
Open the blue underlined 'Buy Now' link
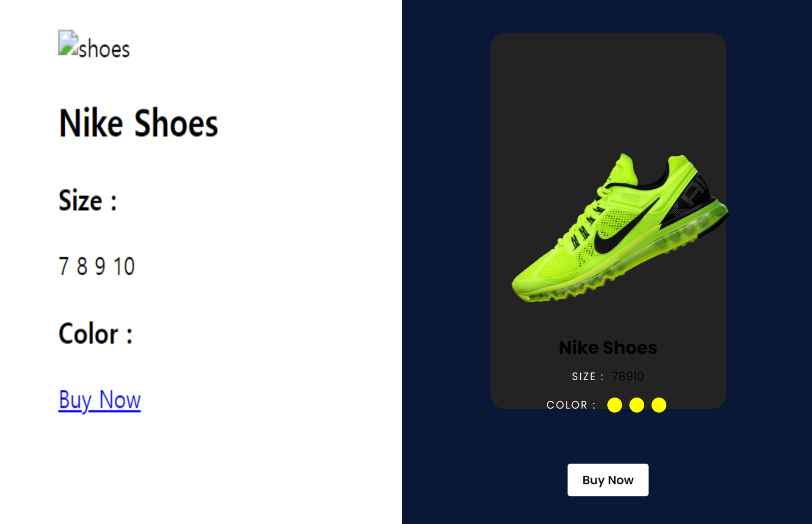pos(100,399)
